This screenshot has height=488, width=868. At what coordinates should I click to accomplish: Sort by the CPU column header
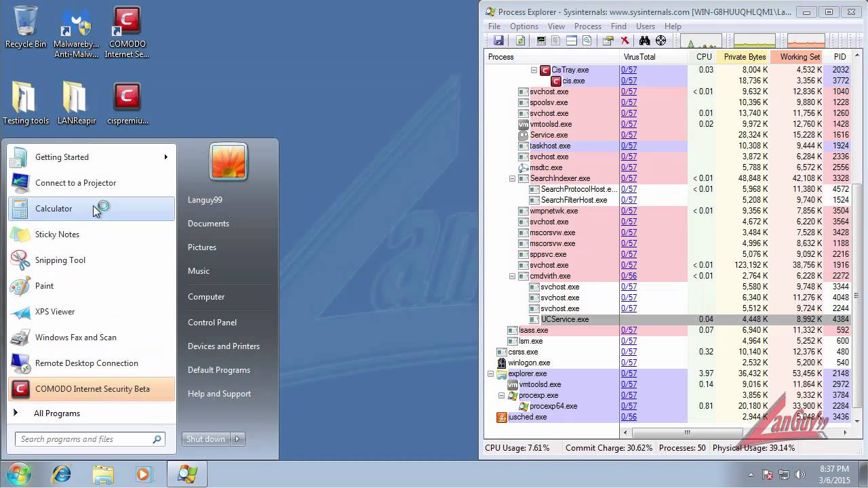coord(703,57)
